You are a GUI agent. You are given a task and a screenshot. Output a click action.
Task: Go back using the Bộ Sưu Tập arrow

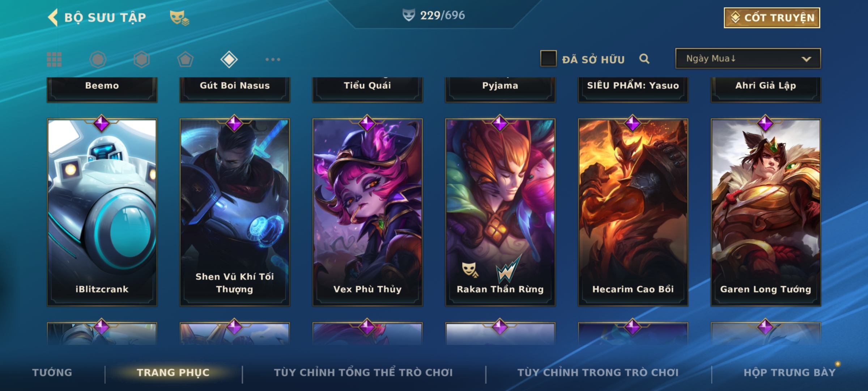(53, 17)
